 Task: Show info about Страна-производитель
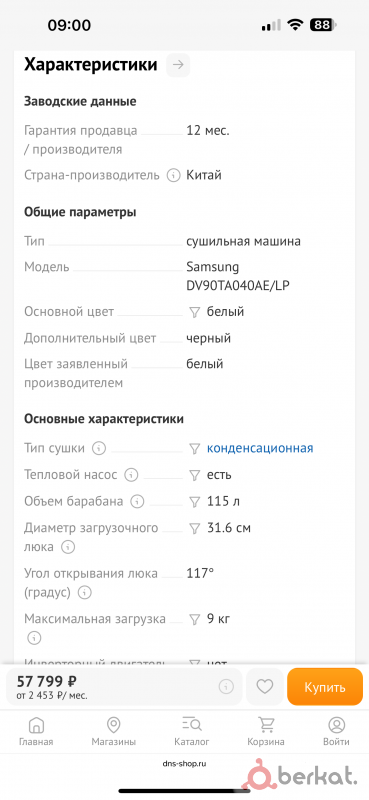tap(174, 176)
